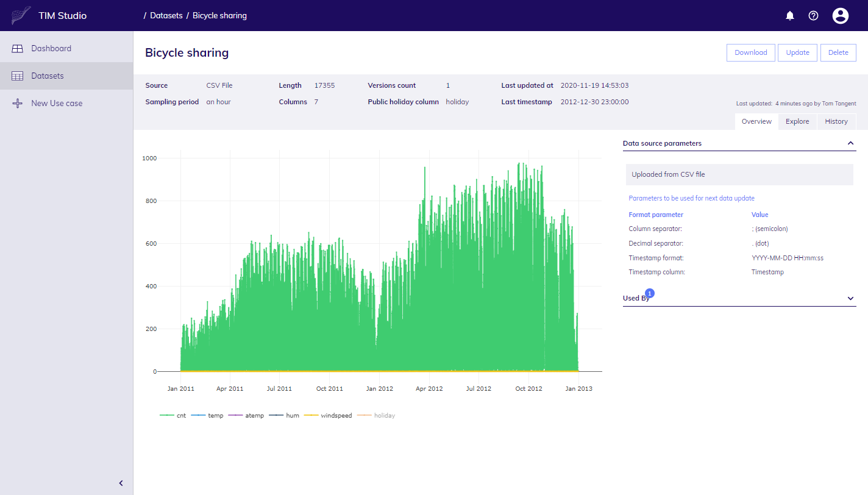The image size is (868, 495).
Task: Go to Dashboard in the sidebar
Action: (x=66, y=48)
